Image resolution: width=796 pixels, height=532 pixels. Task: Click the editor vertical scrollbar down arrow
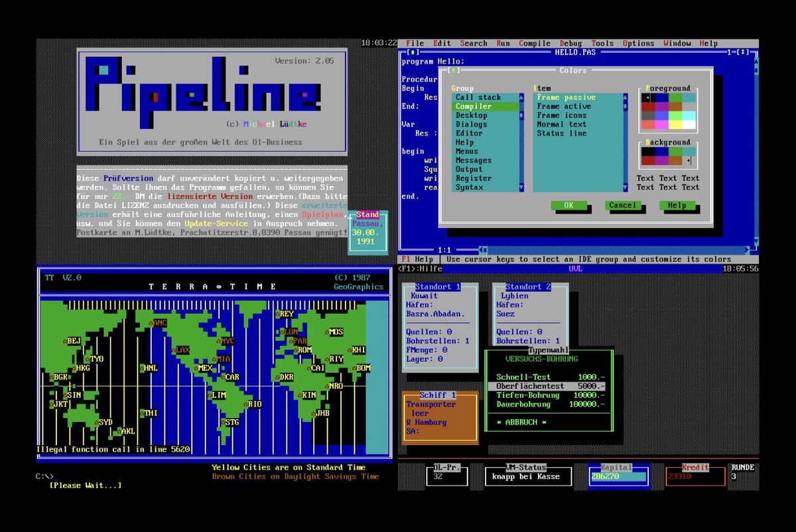click(755, 241)
